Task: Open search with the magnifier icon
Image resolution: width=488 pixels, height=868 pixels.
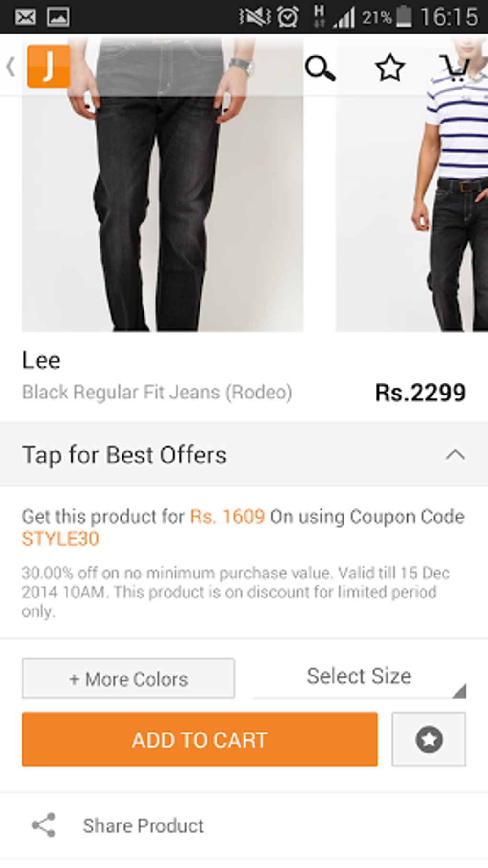Action: point(320,68)
